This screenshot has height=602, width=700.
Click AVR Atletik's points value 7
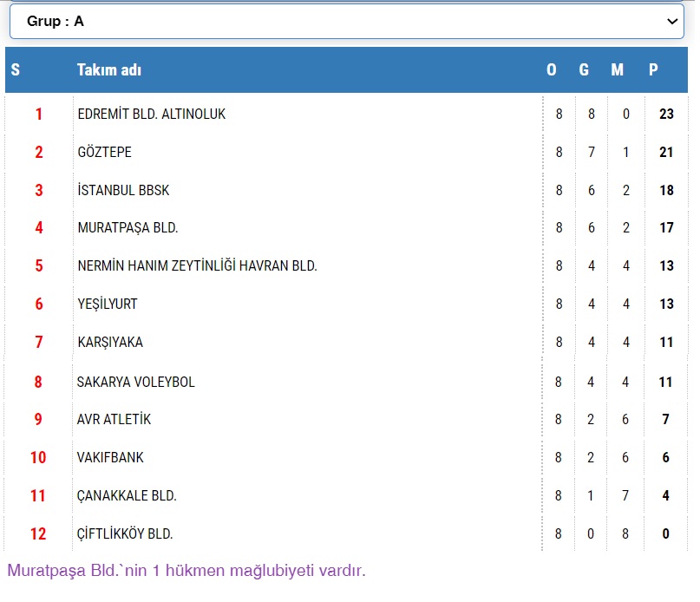tap(665, 419)
